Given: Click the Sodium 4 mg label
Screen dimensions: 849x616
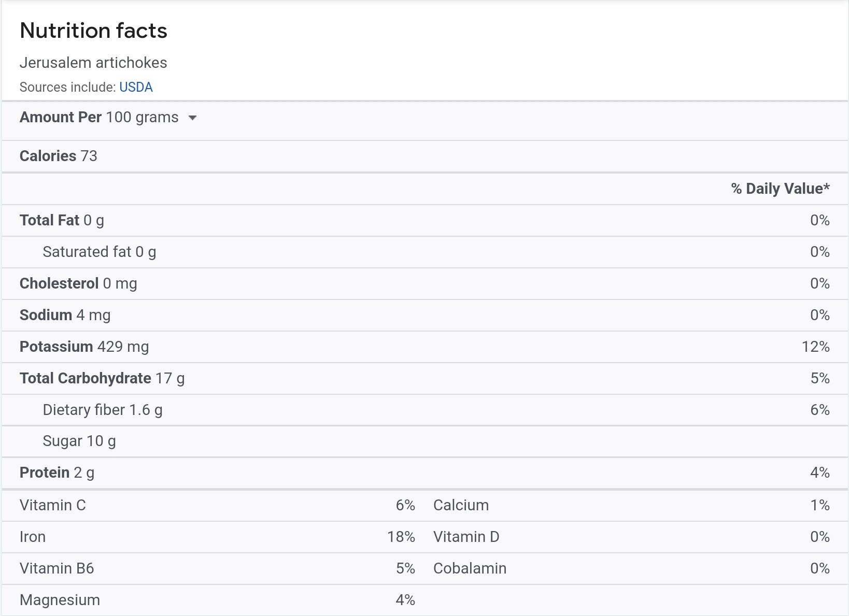Looking at the screenshot, I should point(65,315).
